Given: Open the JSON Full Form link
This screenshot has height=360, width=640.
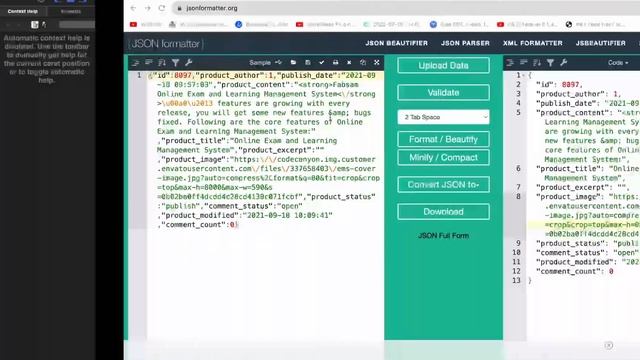Looking at the screenshot, I should coord(443,236).
